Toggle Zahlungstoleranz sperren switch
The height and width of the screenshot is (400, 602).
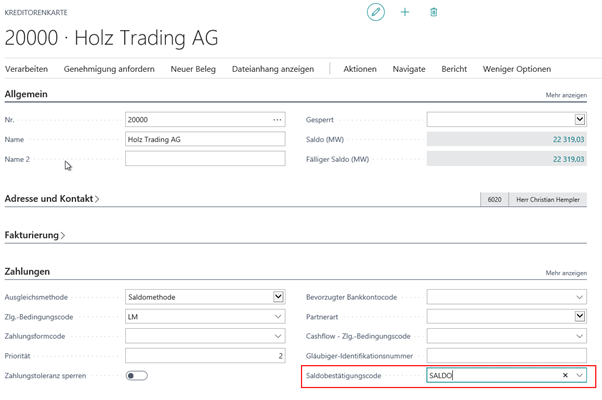click(x=136, y=376)
